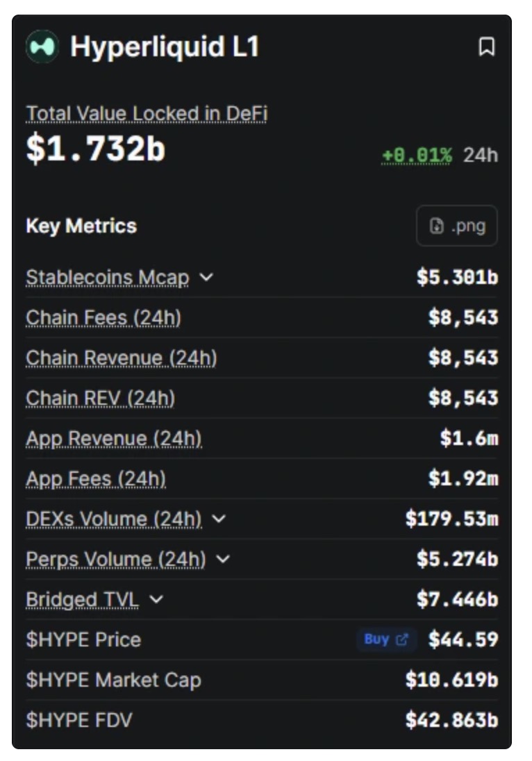Expand the DEXs Volume chevron
The width and height of the screenshot is (532, 761).
[x=219, y=519]
